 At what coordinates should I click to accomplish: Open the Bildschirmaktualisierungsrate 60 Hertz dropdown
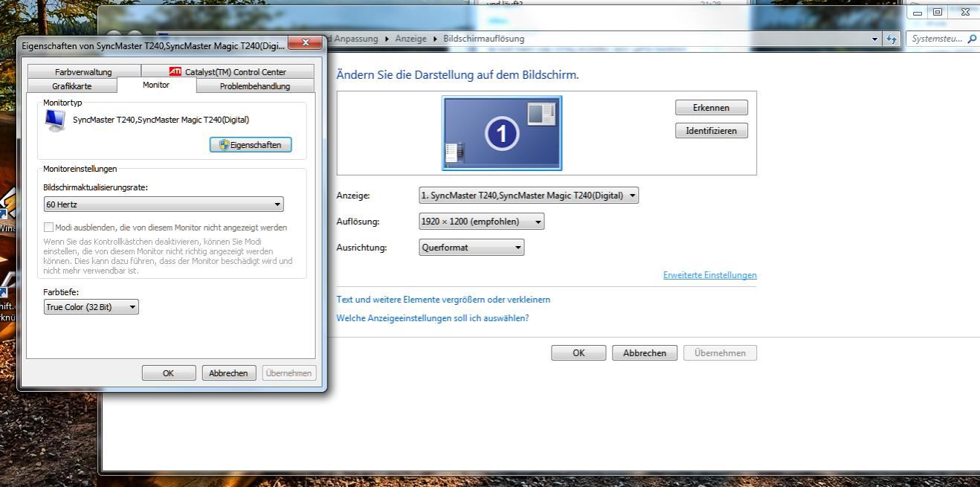[164, 204]
